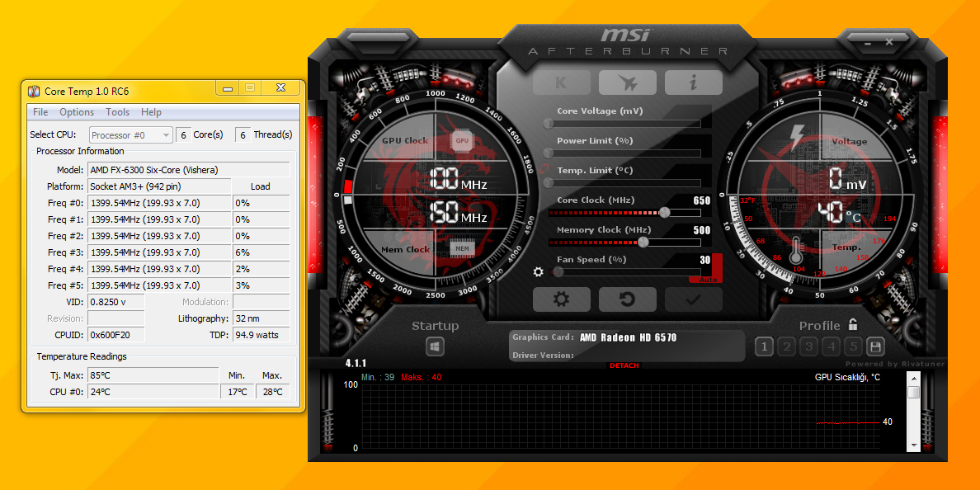Open the Tools menu in Core Temp
The image size is (980, 490).
tap(117, 112)
